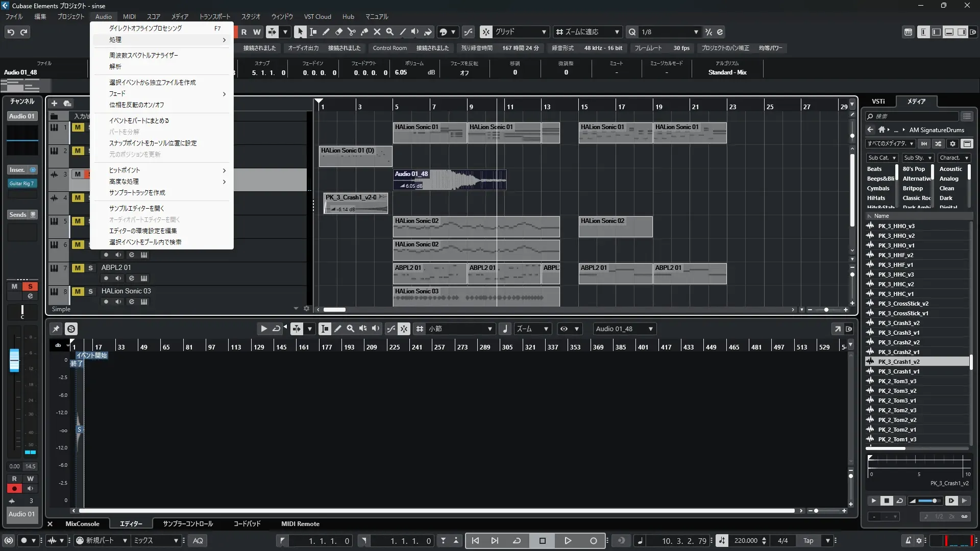Toggle Snap on/off button

(x=486, y=32)
